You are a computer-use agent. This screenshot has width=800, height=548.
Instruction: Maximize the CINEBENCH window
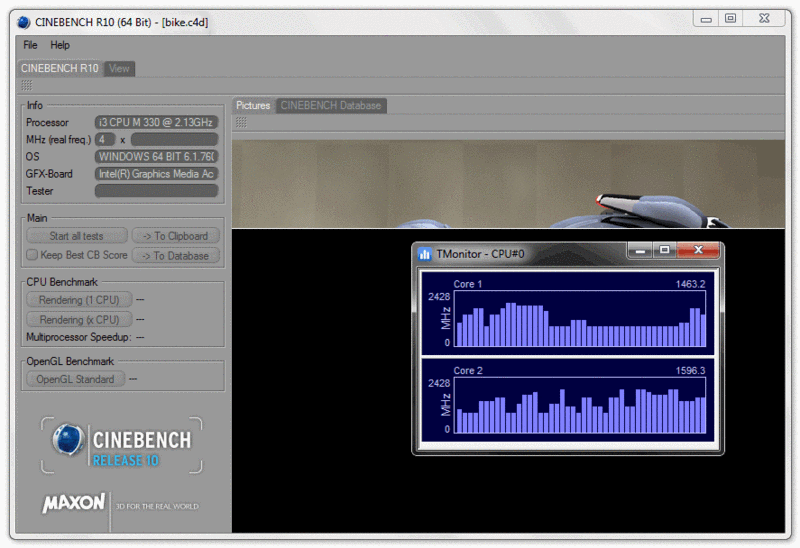tap(731, 19)
